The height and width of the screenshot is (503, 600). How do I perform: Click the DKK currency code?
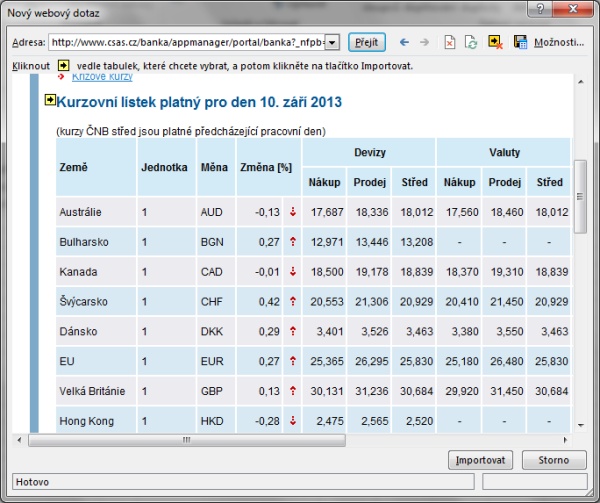pyautogui.click(x=212, y=331)
